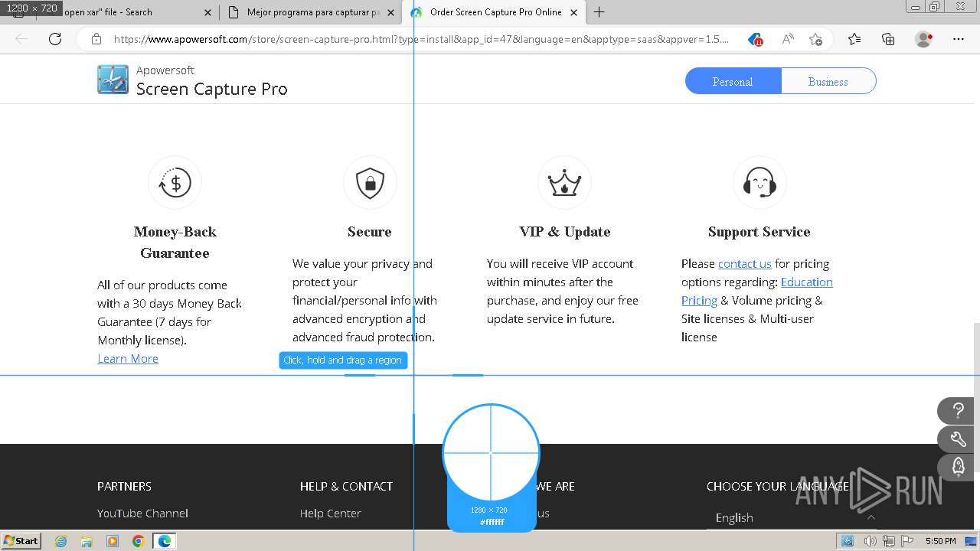Viewport: 980px width, 551px height.
Task: Open Windows Explorer folder in taskbar
Action: click(x=87, y=541)
